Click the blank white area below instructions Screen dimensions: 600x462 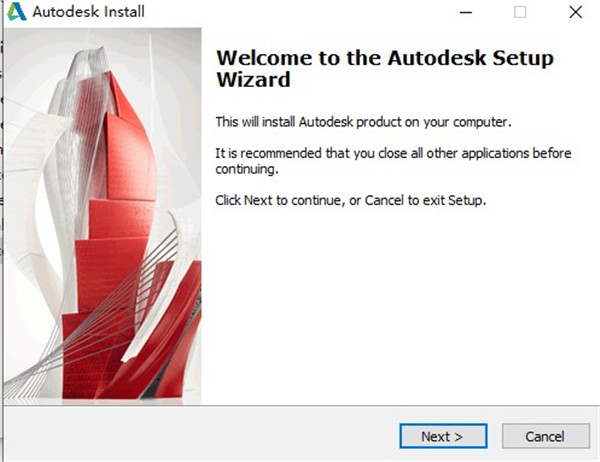click(400, 300)
